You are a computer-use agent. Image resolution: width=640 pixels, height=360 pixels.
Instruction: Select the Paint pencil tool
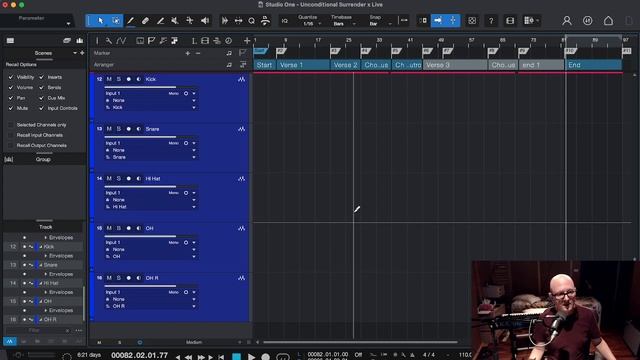[131, 21]
